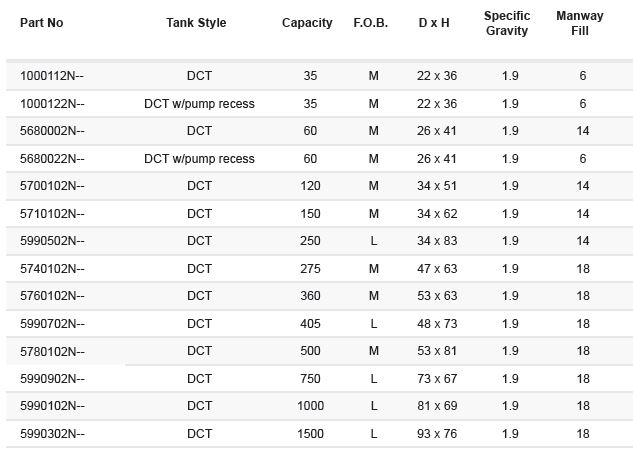Screen dimensions: 633x471
Task: Open part number 1000122N--
Action: pyautogui.click(x=52, y=104)
